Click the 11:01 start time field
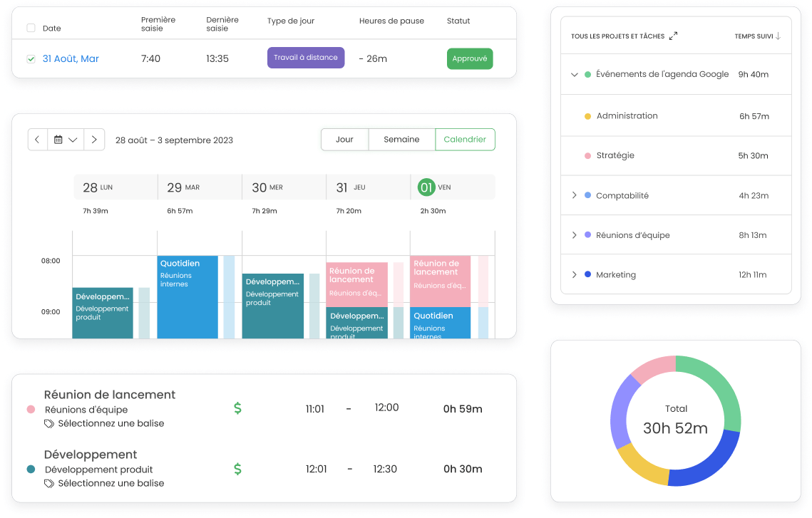Viewport: 812px width, 518px height. pos(315,409)
